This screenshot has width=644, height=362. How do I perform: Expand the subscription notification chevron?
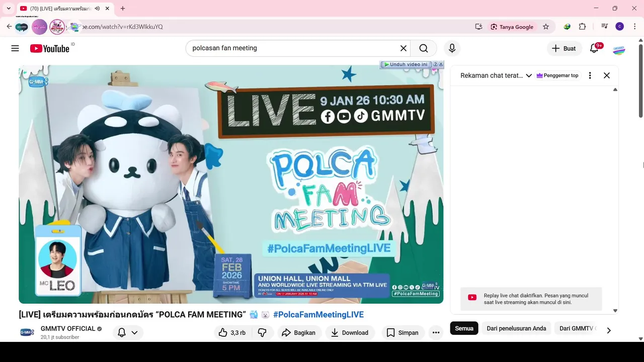pos(134,332)
